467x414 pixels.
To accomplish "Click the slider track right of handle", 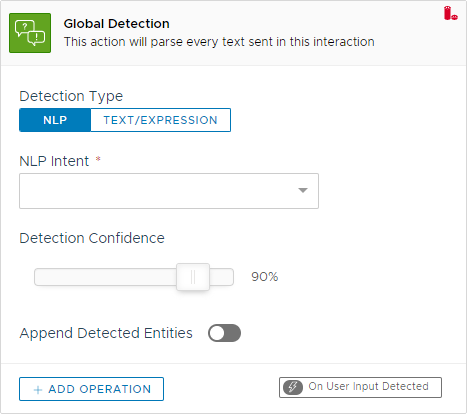I will 222,277.
